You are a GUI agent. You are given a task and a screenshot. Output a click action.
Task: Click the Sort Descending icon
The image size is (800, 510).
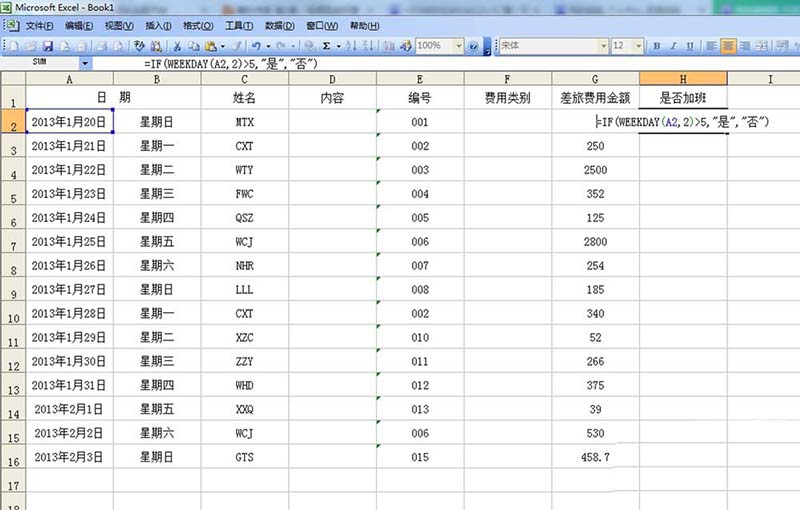click(367, 46)
